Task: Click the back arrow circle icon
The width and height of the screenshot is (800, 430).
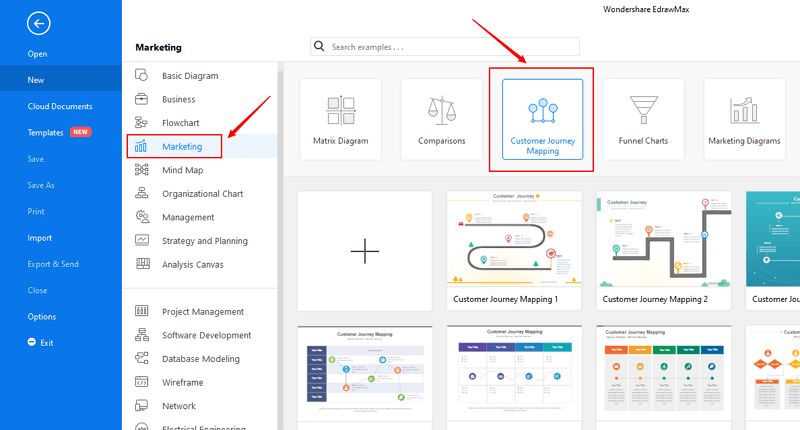Action: pyautogui.click(x=39, y=23)
